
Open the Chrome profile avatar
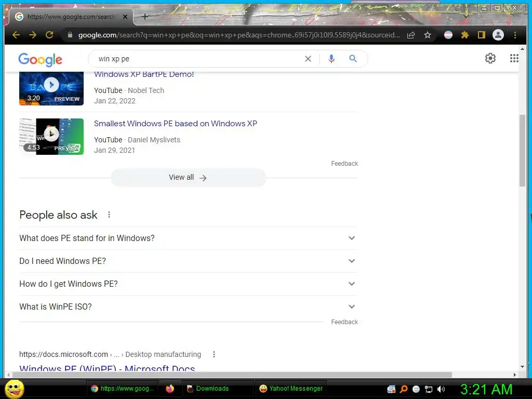point(498,35)
